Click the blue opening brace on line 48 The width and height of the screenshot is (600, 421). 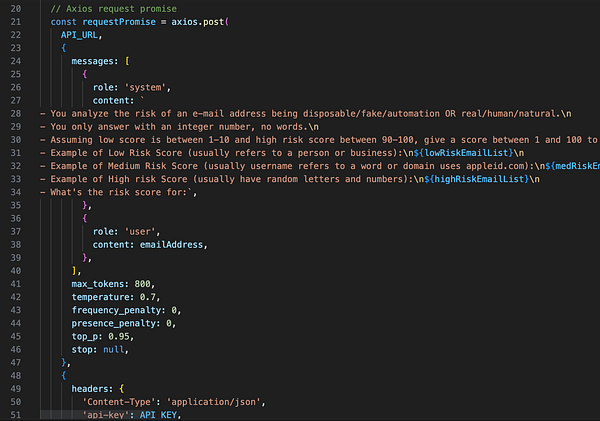click(x=64, y=376)
